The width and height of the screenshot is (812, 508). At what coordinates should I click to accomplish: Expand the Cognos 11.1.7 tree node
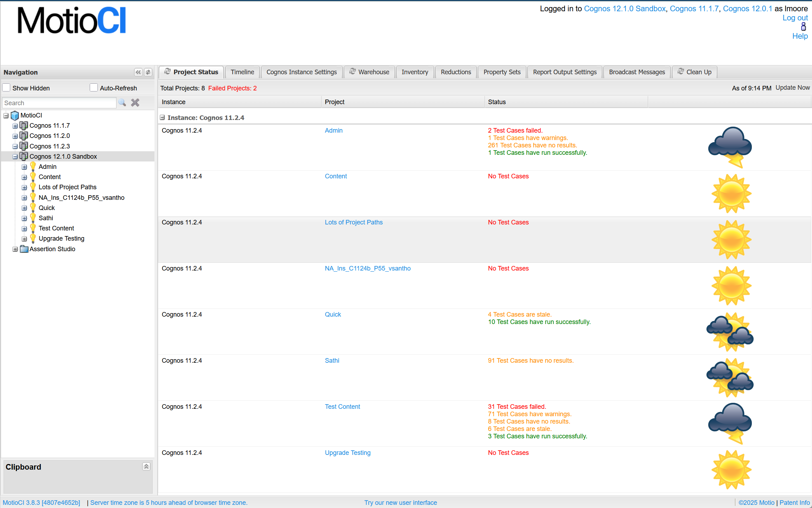coord(15,126)
